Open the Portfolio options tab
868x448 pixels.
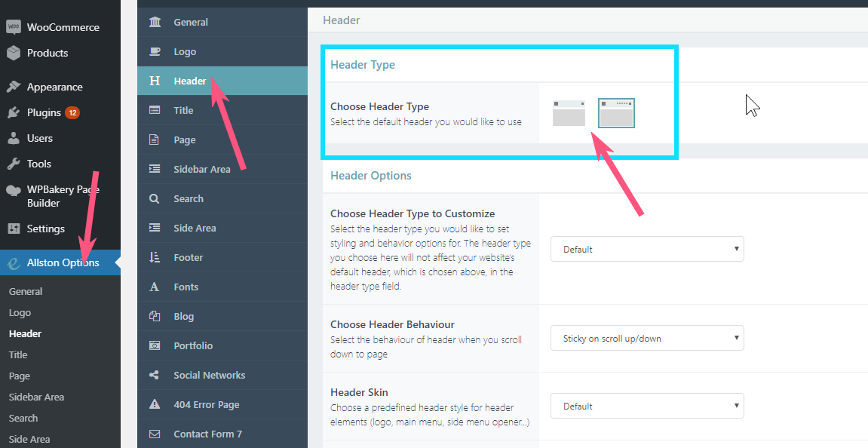222,345
